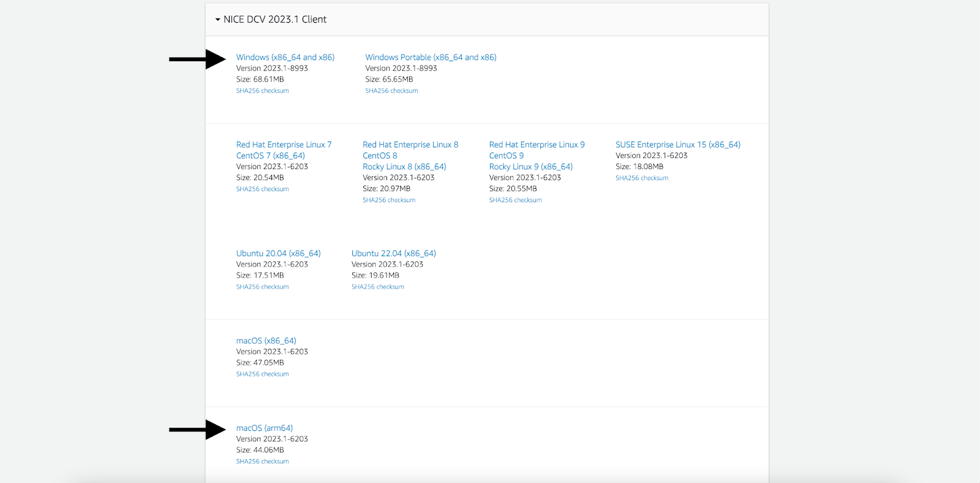Image resolution: width=980 pixels, height=483 pixels.
Task: Select the text 'Size: 18.08MB'
Action: coord(639,167)
